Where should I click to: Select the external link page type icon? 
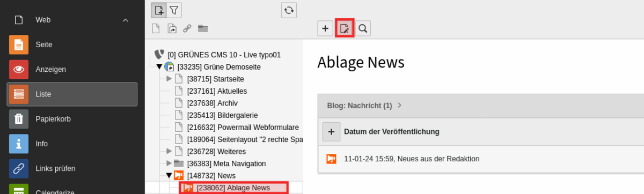187,28
